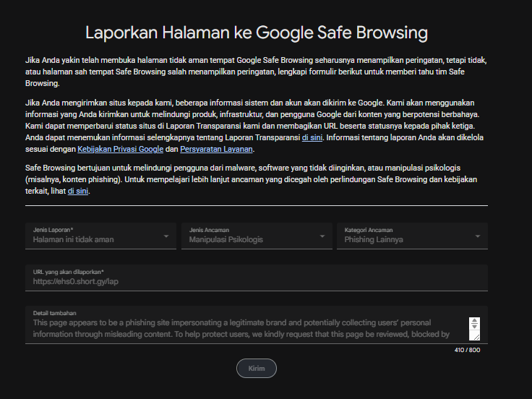The height and width of the screenshot is (399, 532).
Task: Click the Kirim submit button
Action: [x=257, y=368]
